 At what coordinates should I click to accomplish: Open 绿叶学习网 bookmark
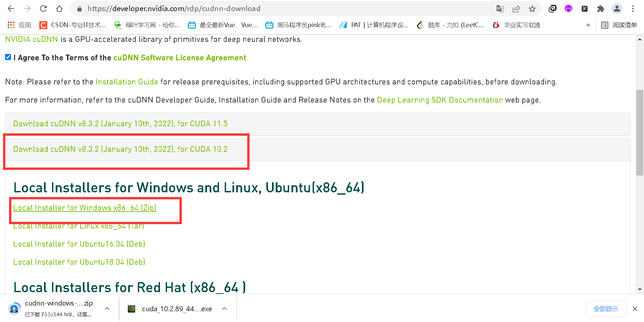(147, 25)
